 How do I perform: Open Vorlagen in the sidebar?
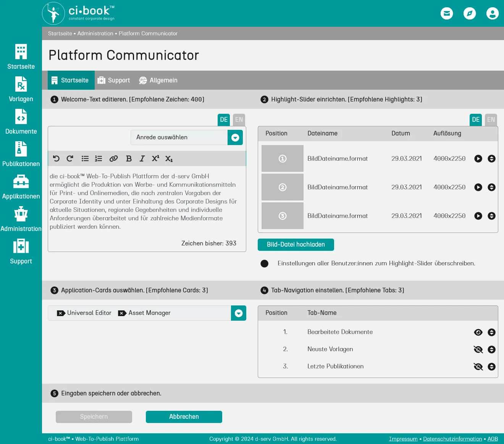pos(21,89)
